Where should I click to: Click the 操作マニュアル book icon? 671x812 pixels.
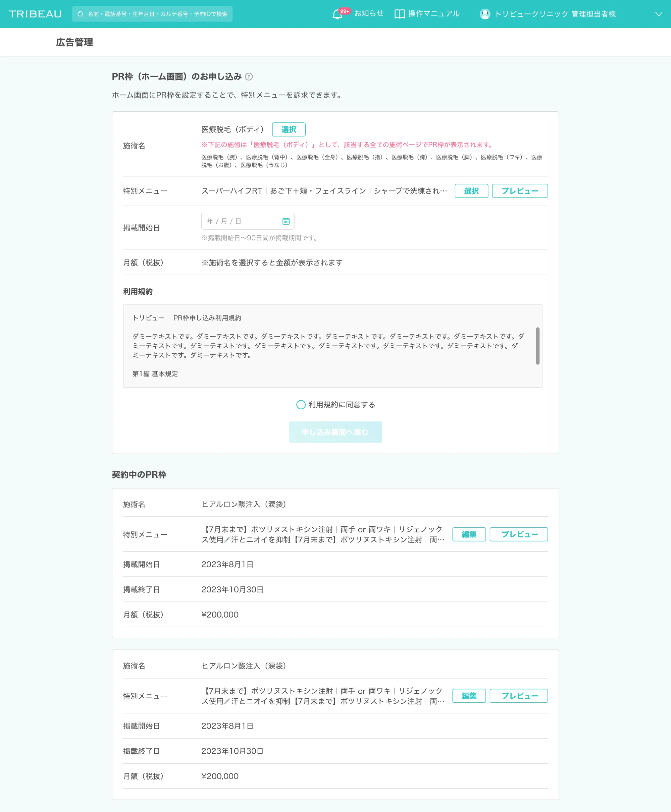[x=399, y=14]
